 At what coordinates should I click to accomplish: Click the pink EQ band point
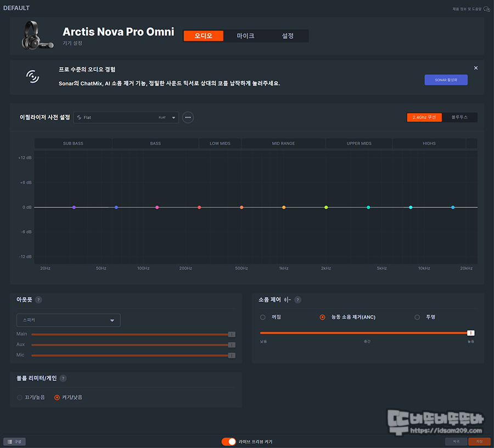pos(157,208)
